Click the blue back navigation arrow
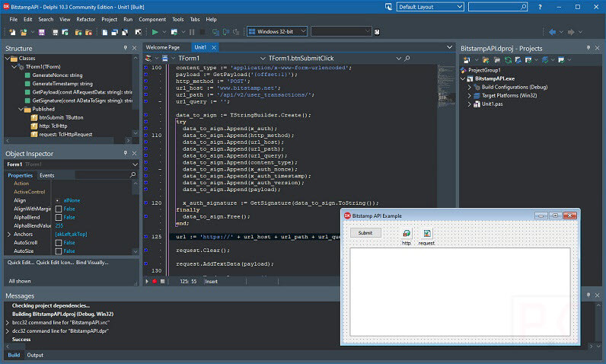The width and height of the screenshot is (606, 364). tap(550, 32)
